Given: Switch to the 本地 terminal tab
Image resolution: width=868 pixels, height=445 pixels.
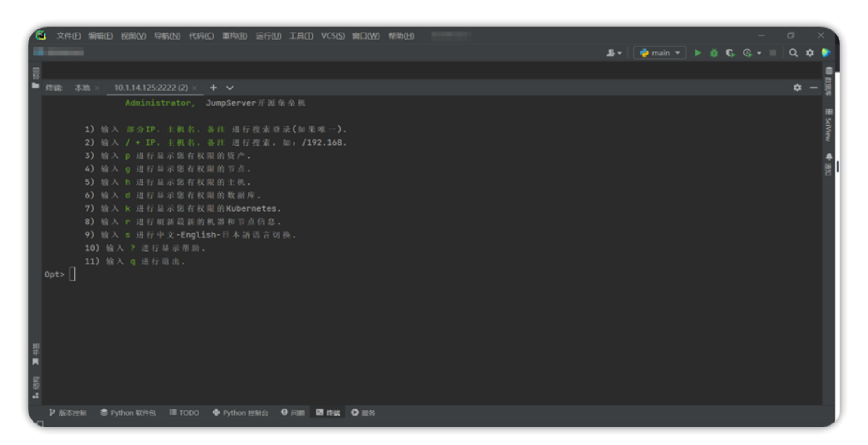Looking at the screenshot, I should point(82,88).
